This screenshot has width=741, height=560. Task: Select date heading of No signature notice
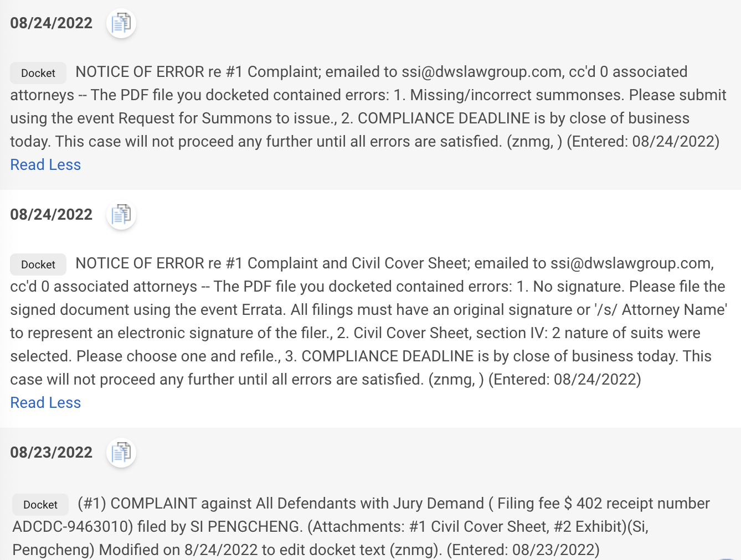click(x=52, y=215)
